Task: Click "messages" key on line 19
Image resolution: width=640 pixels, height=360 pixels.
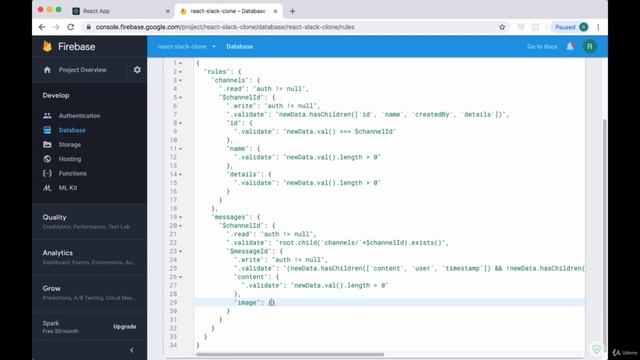Action: (230, 217)
